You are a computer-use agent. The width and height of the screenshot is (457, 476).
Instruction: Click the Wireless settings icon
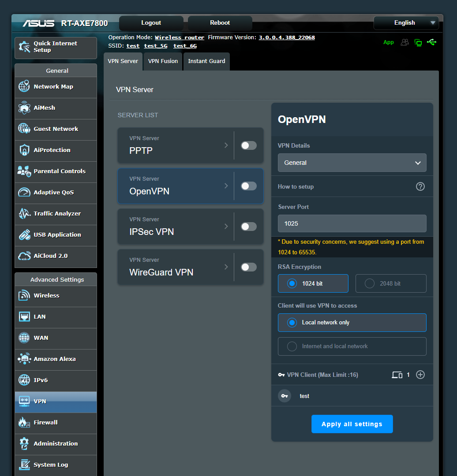click(24, 295)
